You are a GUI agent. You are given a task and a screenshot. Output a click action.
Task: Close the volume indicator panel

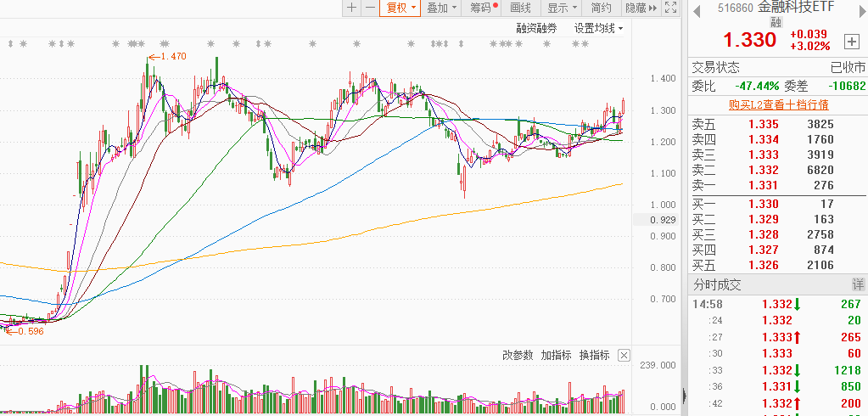[x=624, y=356]
